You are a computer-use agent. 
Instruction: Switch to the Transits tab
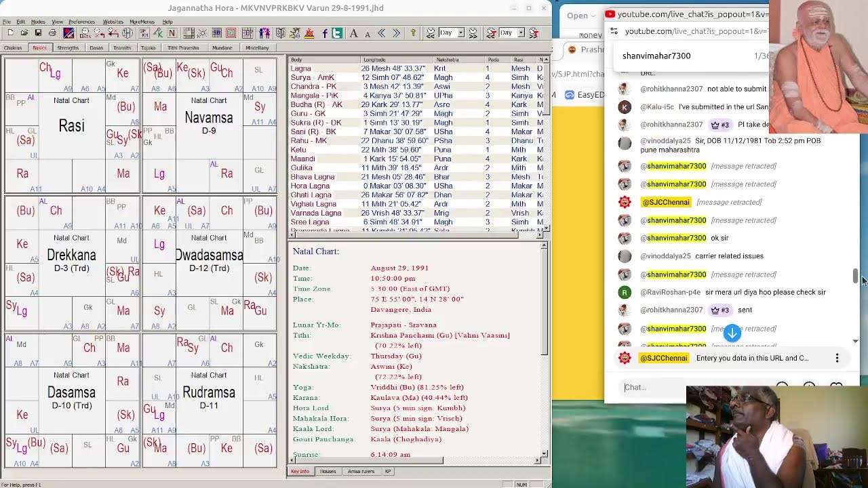(122, 48)
